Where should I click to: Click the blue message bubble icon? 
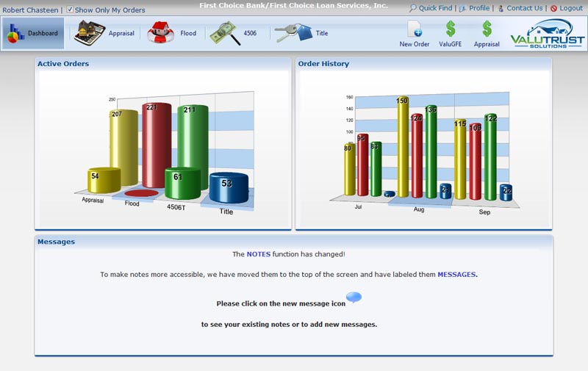pos(354,298)
